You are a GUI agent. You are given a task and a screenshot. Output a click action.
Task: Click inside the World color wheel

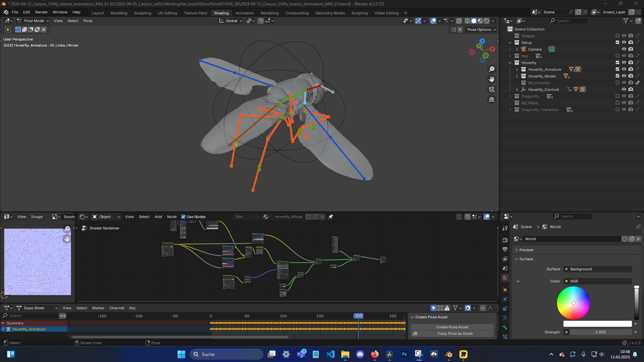point(573,303)
